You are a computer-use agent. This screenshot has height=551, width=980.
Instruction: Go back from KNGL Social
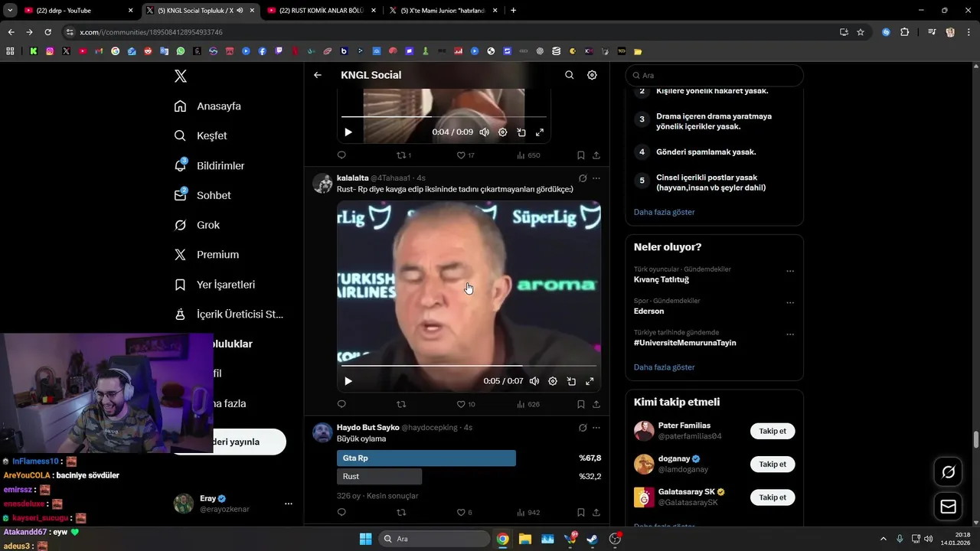318,75
